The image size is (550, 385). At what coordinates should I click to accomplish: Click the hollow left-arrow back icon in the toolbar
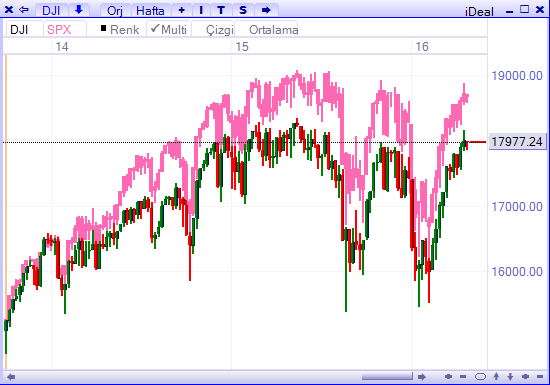click(x=24, y=9)
